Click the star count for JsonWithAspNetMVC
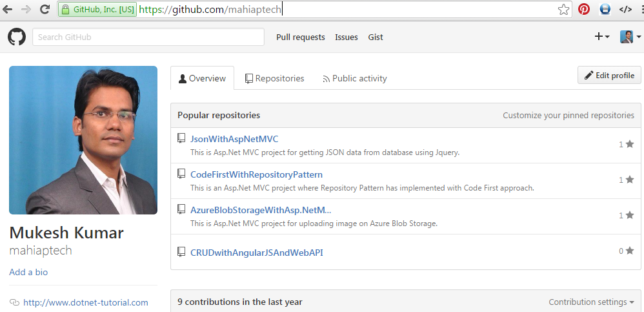 click(627, 144)
